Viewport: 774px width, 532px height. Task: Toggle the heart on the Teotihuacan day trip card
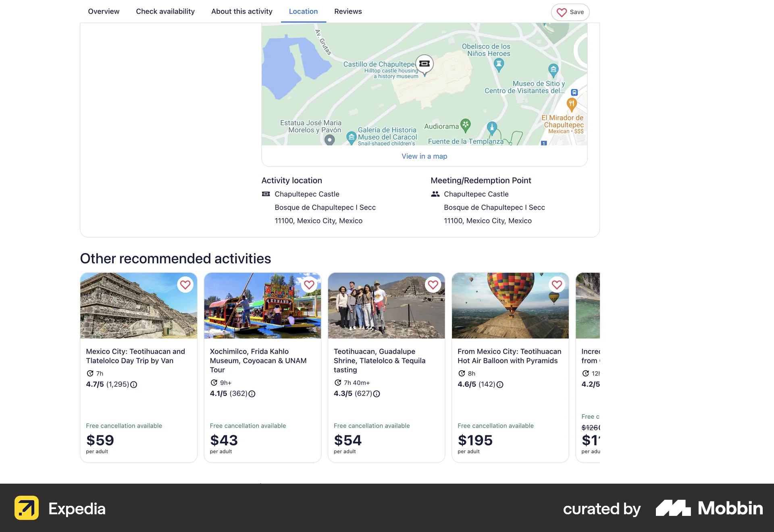click(x=185, y=285)
